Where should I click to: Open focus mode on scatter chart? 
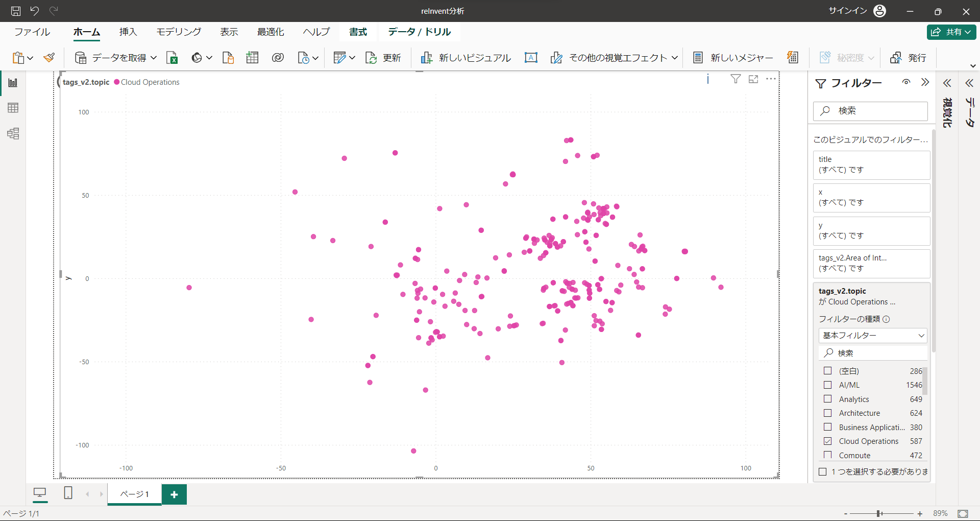click(x=753, y=79)
